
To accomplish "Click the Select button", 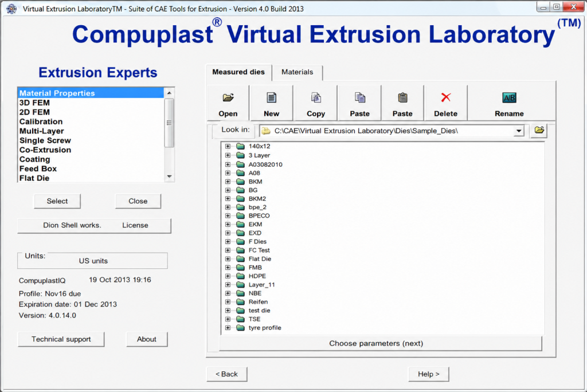I will tap(57, 201).
